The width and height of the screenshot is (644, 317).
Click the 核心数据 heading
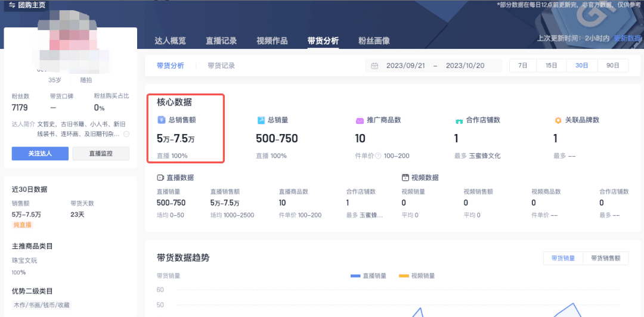tap(174, 102)
